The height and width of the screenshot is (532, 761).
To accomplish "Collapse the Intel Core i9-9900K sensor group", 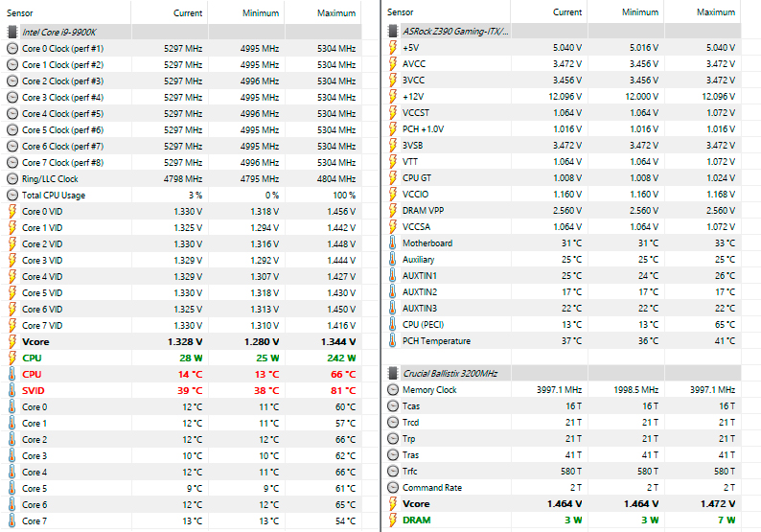I will [12, 32].
